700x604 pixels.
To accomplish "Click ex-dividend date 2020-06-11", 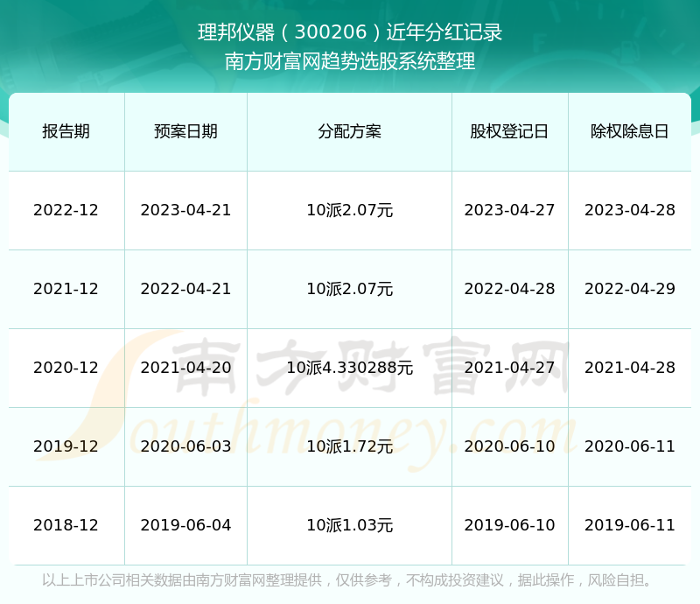I will (630, 446).
